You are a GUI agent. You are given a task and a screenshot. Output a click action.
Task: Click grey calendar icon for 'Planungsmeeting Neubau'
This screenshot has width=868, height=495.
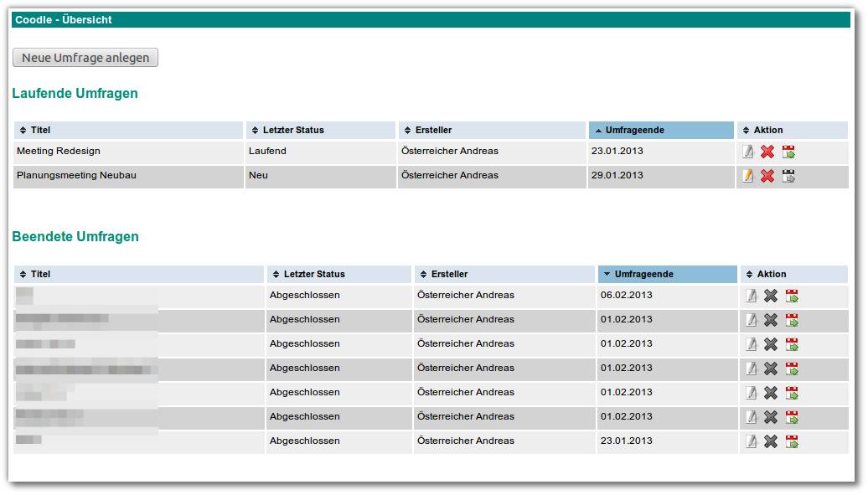788,176
